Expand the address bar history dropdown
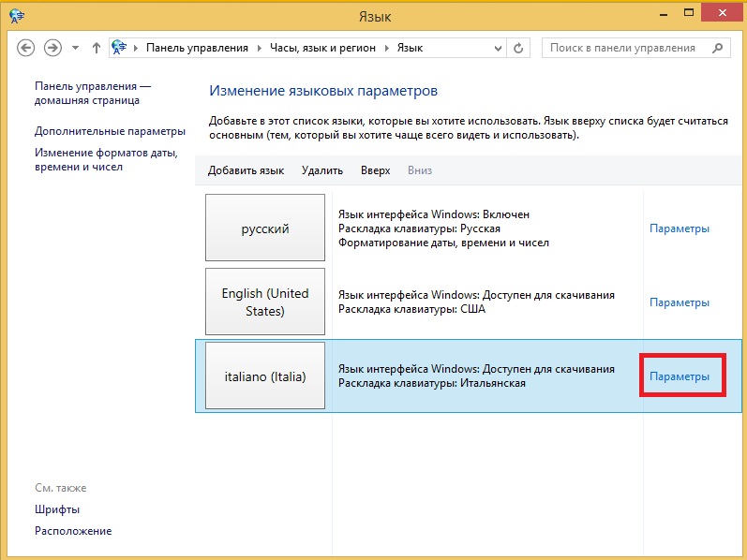Image resolution: width=747 pixels, height=560 pixels. pyautogui.click(x=498, y=48)
